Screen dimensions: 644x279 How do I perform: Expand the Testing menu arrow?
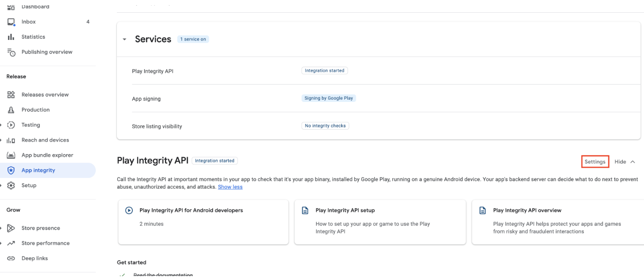coord(1,125)
